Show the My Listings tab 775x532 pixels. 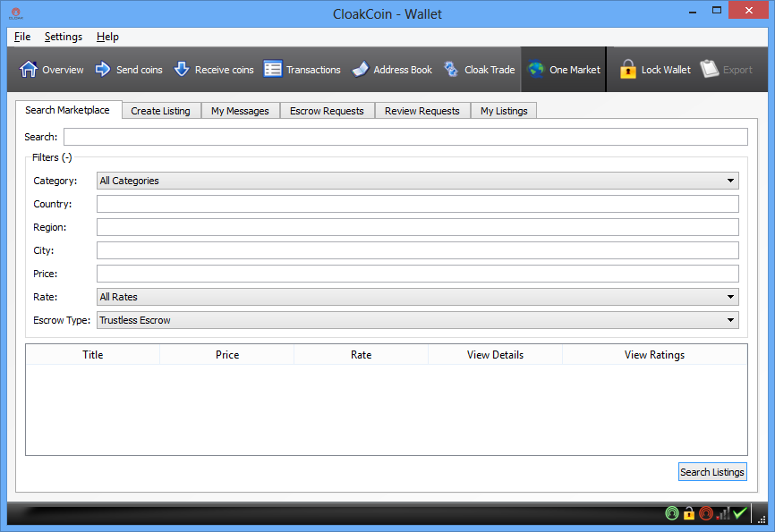(504, 111)
